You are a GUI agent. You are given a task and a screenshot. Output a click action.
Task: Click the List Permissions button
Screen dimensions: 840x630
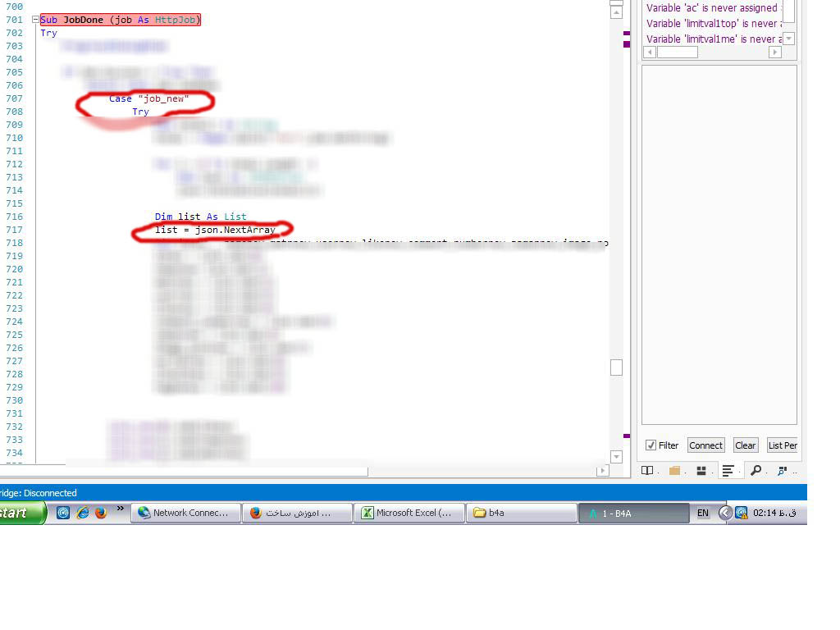point(782,445)
